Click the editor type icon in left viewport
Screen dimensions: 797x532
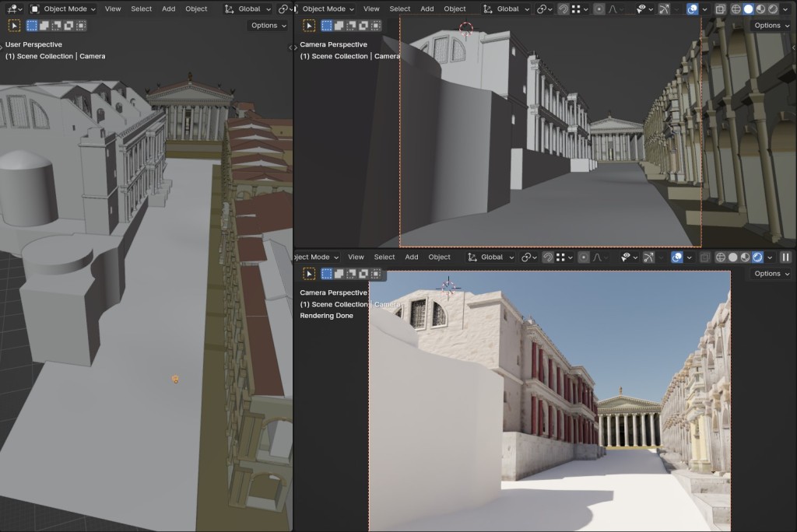13,9
